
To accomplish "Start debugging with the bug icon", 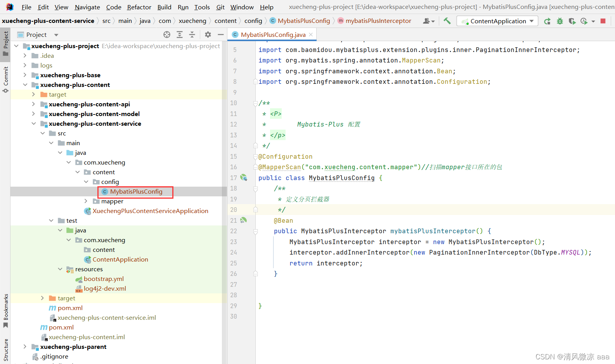I will [560, 21].
